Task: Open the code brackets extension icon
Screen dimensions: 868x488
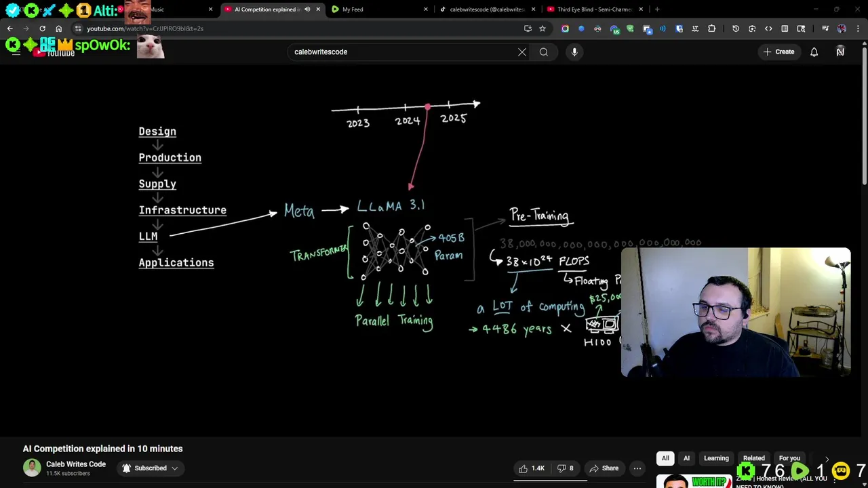Action: click(x=768, y=28)
